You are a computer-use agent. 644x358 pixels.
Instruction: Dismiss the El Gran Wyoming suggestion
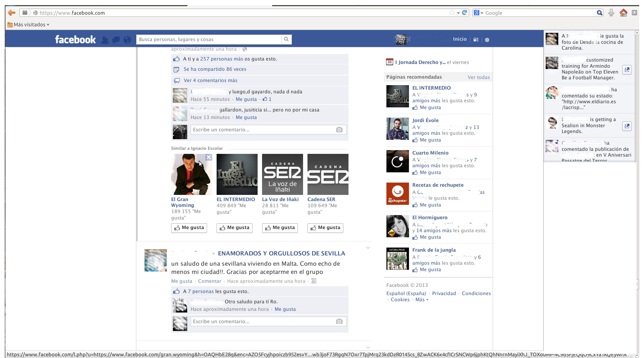coord(209,157)
